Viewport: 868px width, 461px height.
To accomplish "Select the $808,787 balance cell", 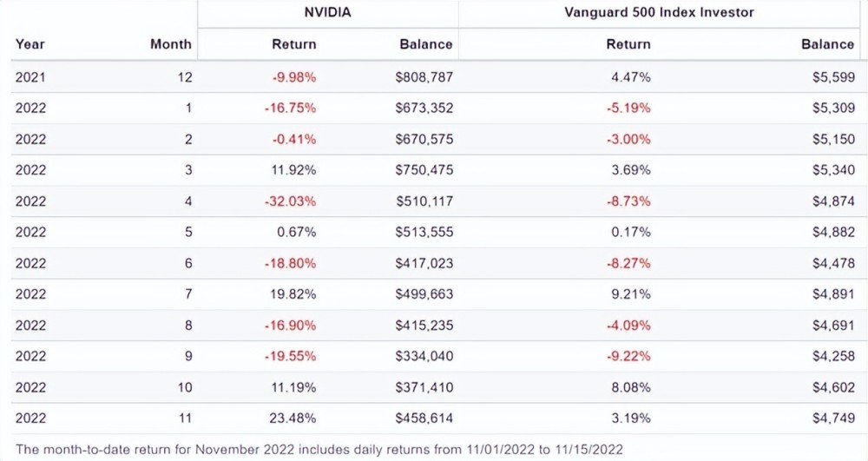I will [x=424, y=77].
